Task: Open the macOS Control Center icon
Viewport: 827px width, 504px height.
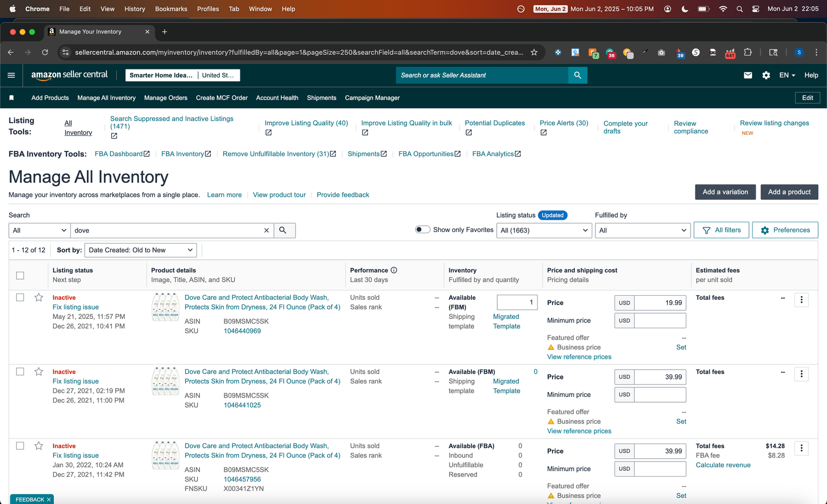Action: (756, 9)
